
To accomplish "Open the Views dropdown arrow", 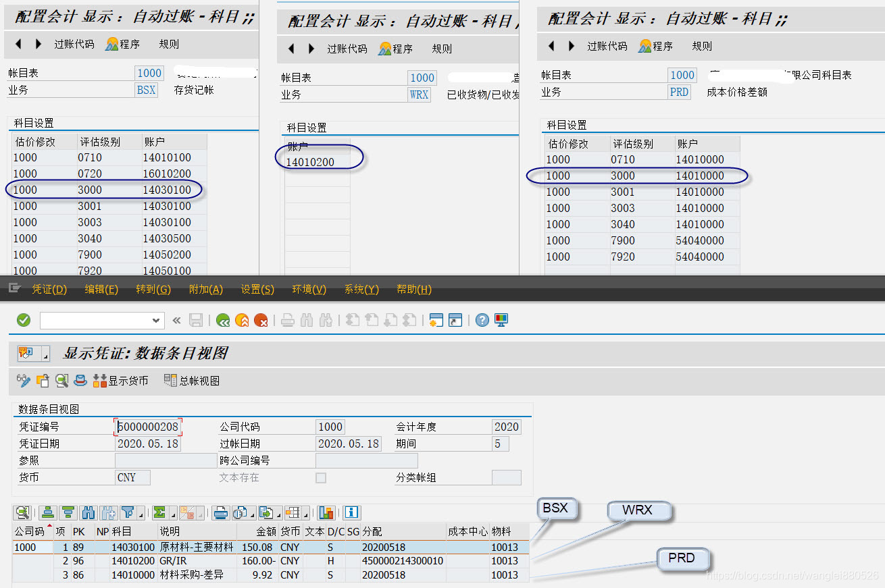I will click(251, 515).
